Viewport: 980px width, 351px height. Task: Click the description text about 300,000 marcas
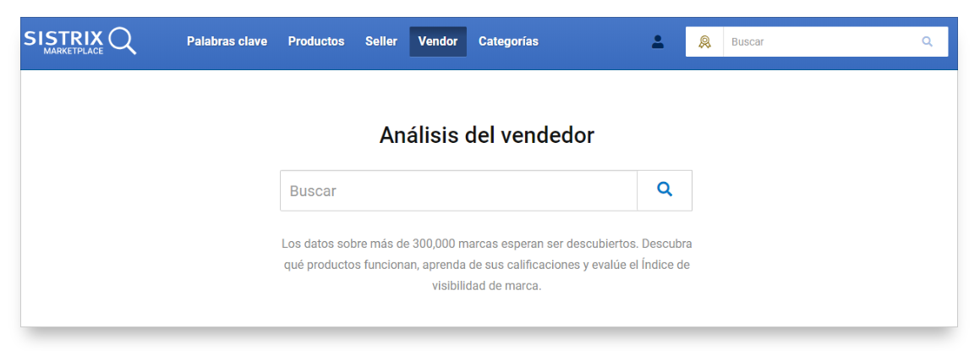pyautogui.click(x=486, y=244)
